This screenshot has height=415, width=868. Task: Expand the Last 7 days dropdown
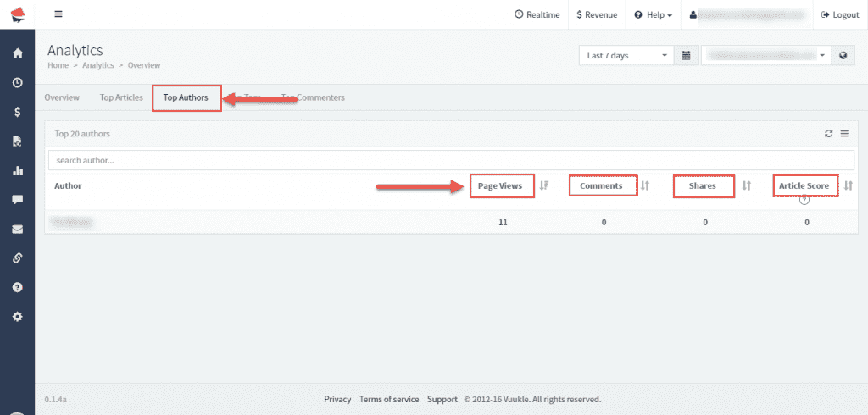click(x=626, y=56)
